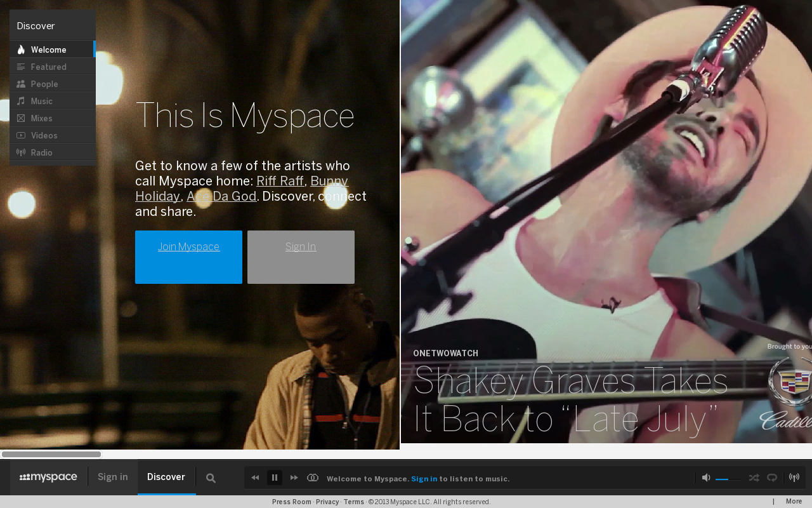Pause playback in the music player
This screenshot has height=508, width=812.
(x=275, y=478)
